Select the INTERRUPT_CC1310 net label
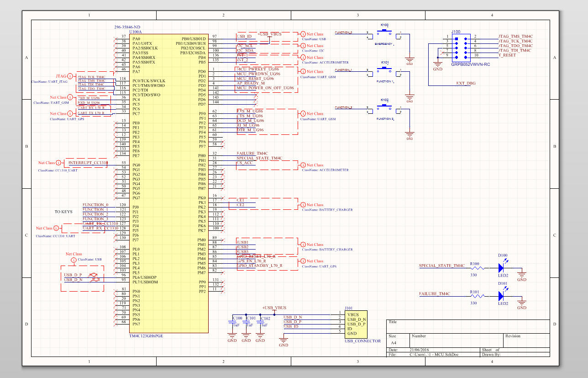Screen dimensions: 588x378 point(88,163)
